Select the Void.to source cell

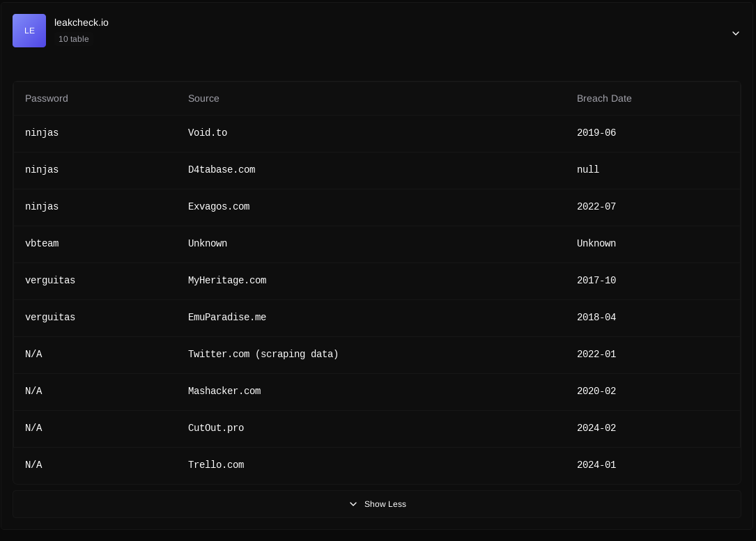click(208, 133)
